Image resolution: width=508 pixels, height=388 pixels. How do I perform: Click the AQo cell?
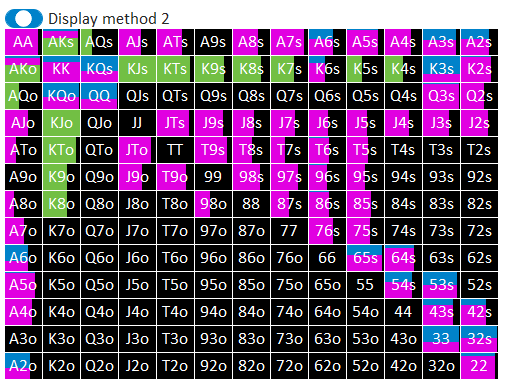point(23,96)
